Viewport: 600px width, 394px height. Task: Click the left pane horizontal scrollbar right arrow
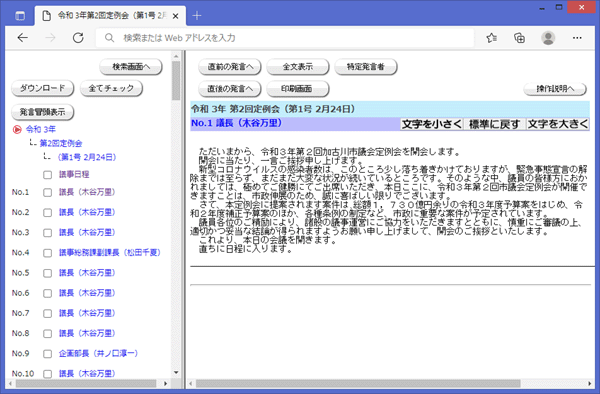[165, 383]
